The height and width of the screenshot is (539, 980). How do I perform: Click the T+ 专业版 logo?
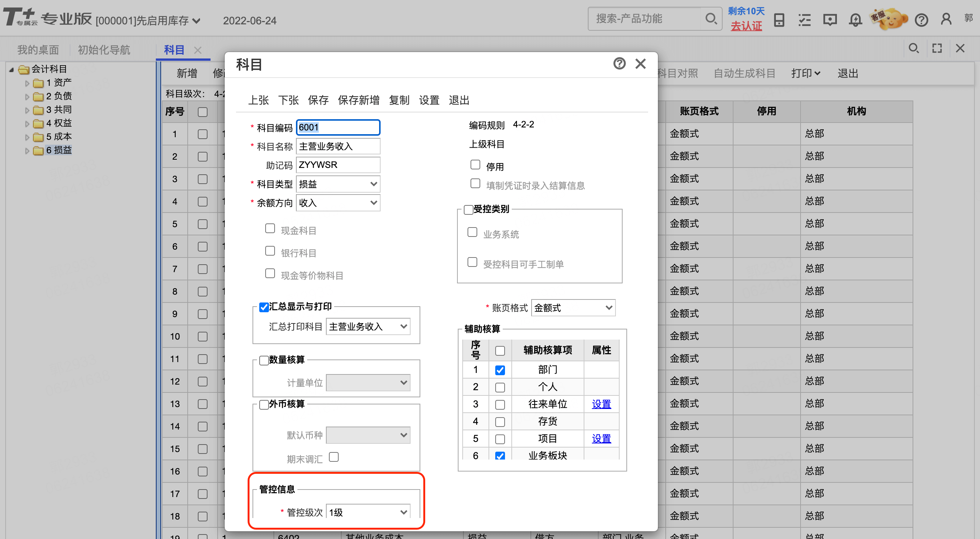point(48,18)
